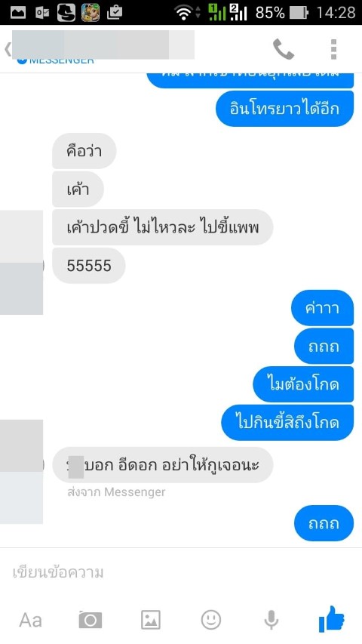Tap the ไมต้องโกด message bubble

(x=303, y=384)
